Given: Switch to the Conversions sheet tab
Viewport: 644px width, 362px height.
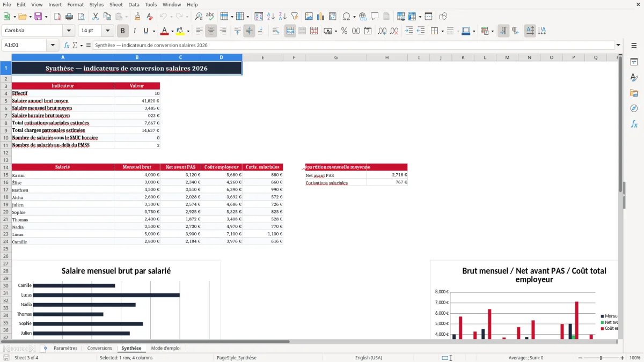Looking at the screenshot, I should click(x=99, y=349).
